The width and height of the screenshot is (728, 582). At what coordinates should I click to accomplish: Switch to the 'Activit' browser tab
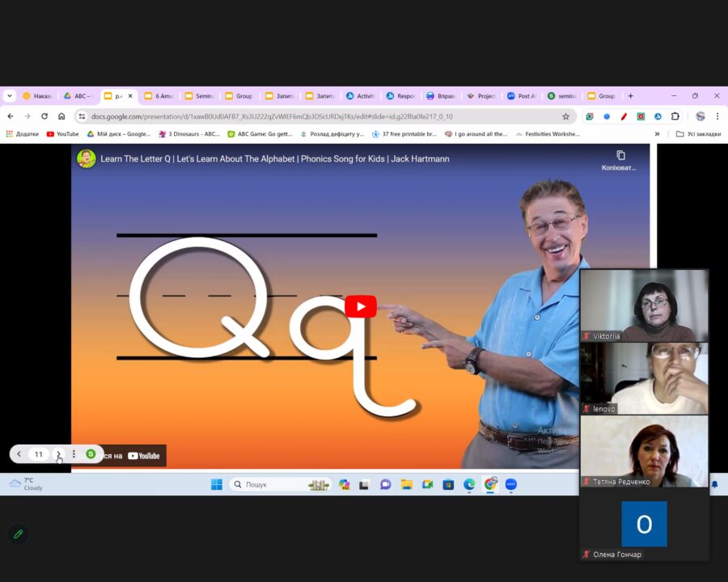360,96
